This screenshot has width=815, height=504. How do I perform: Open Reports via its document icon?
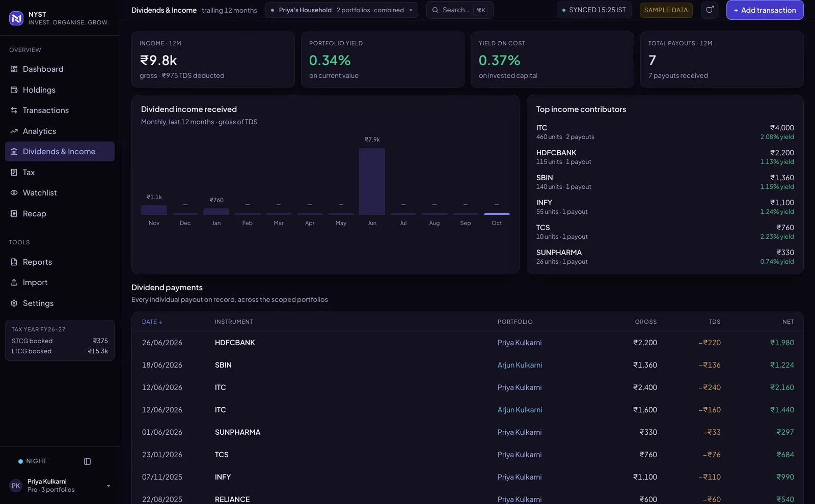tap(14, 262)
